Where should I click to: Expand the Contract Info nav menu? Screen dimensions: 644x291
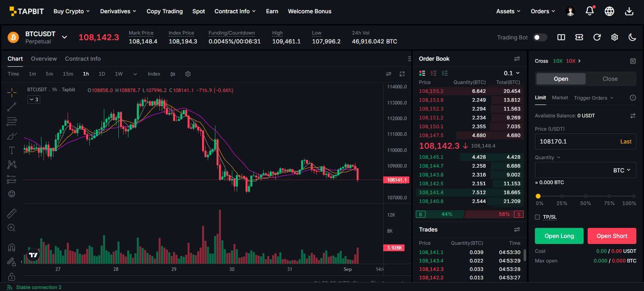tap(235, 11)
